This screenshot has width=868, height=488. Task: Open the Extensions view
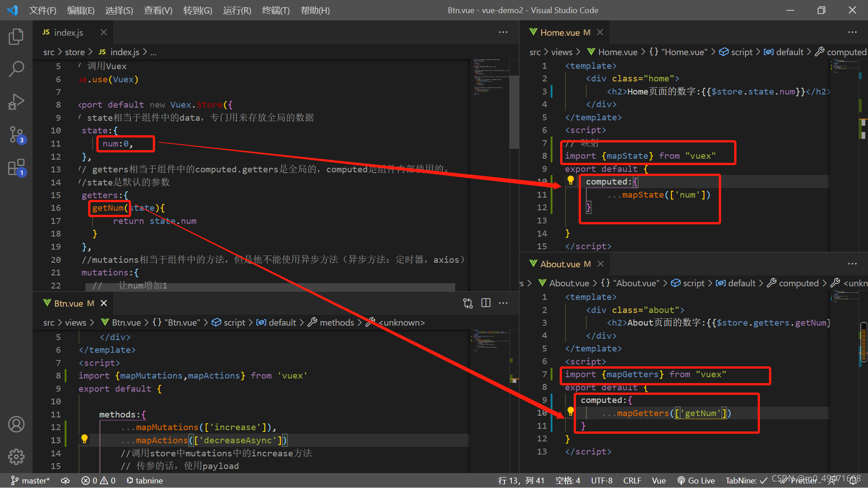click(16, 168)
